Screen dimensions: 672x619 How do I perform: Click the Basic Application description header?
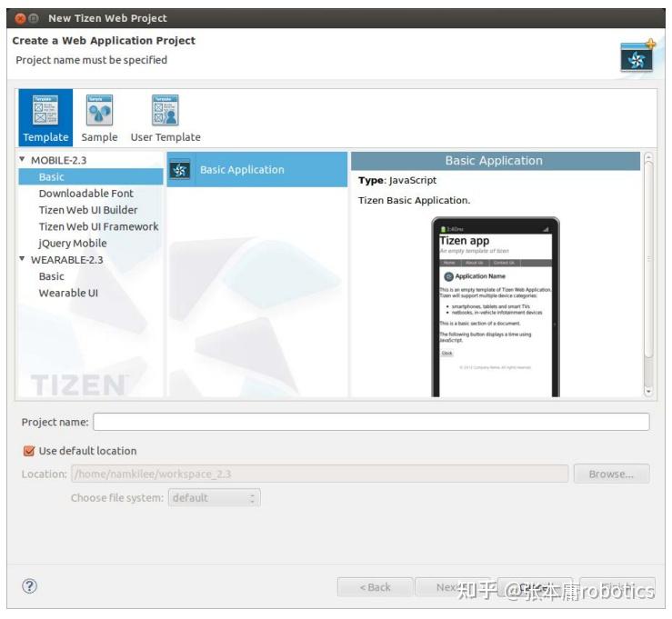point(496,161)
